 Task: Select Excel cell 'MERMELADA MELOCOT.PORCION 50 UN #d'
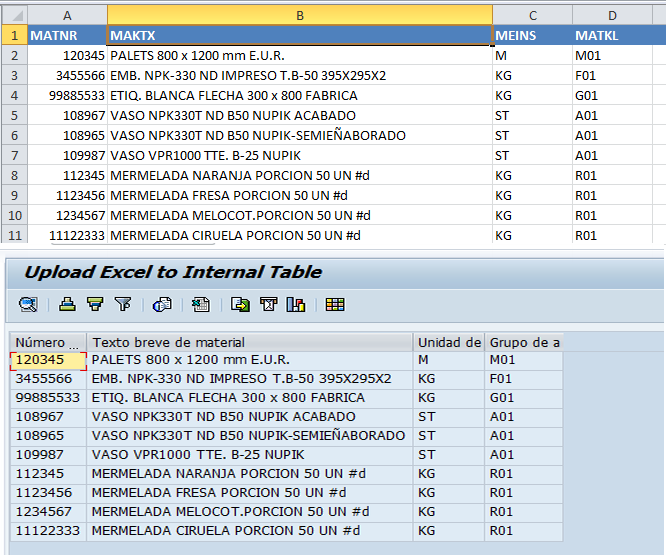click(x=300, y=215)
